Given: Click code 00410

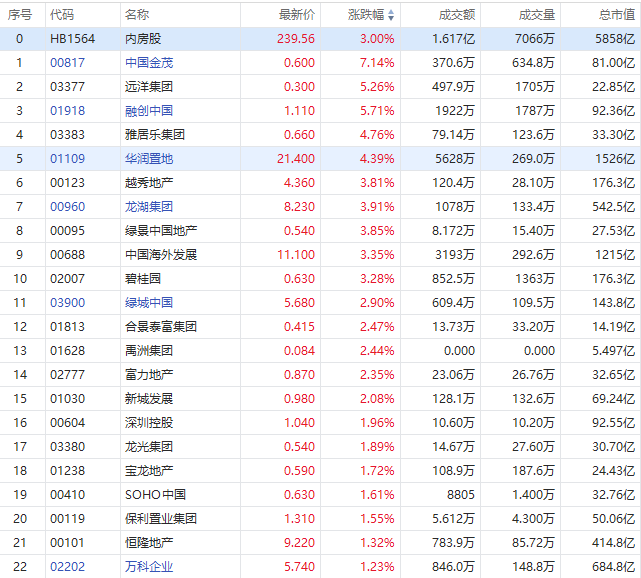Looking at the screenshot, I should point(67,495).
